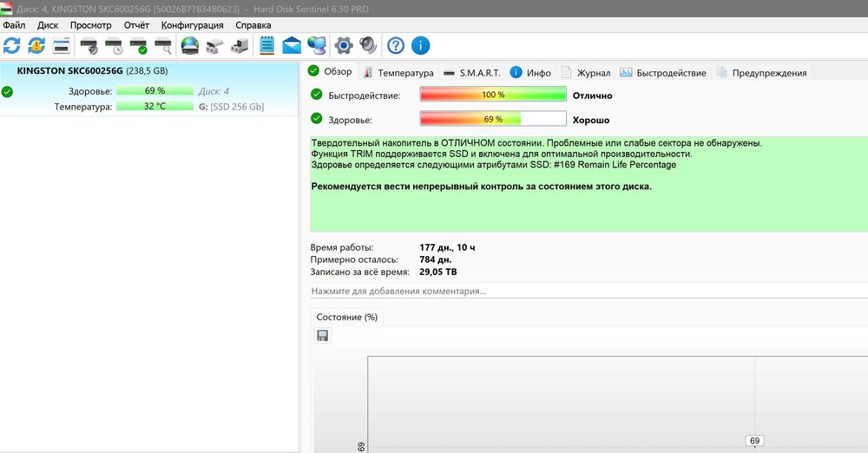Click the G: [SSD 256 Gb] label
This screenshot has height=453, width=868.
click(232, 107)
